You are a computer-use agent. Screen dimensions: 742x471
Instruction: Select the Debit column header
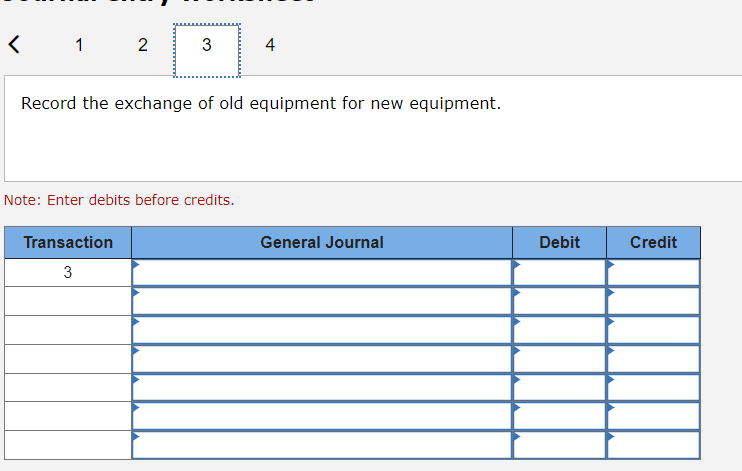559,242
